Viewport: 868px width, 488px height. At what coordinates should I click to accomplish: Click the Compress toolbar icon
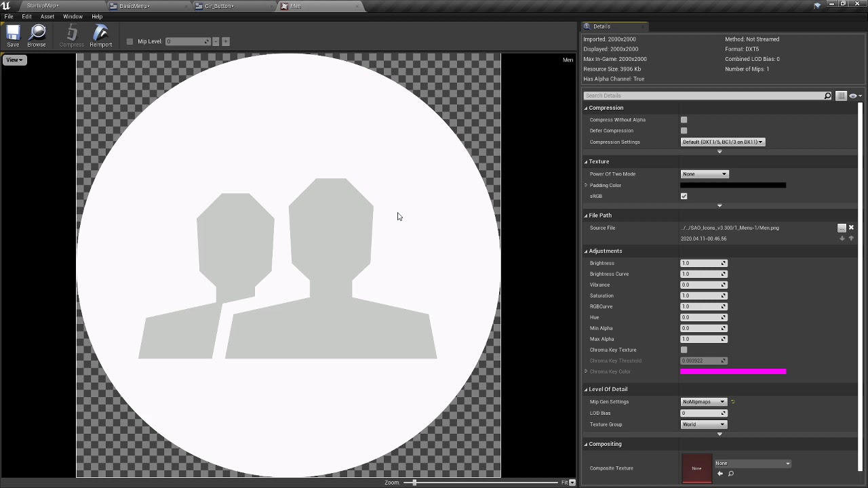(x=71, y=36)
